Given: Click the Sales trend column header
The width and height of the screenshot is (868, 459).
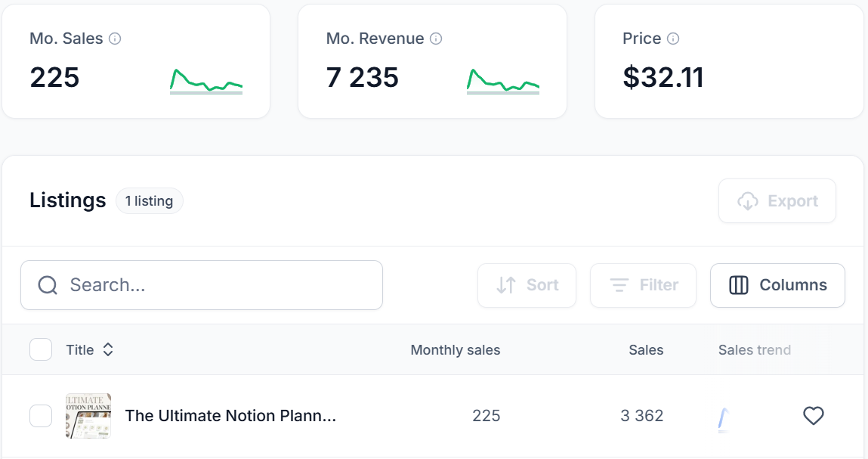Looking at the screenshot, I should [x=755, y=350].
